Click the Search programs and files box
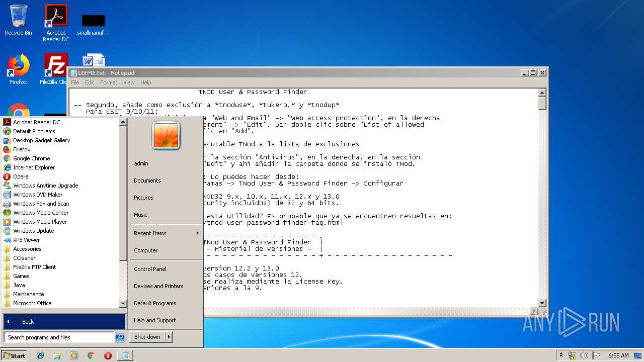This screenshot has height=362, width=644. [x=59, y=337]
